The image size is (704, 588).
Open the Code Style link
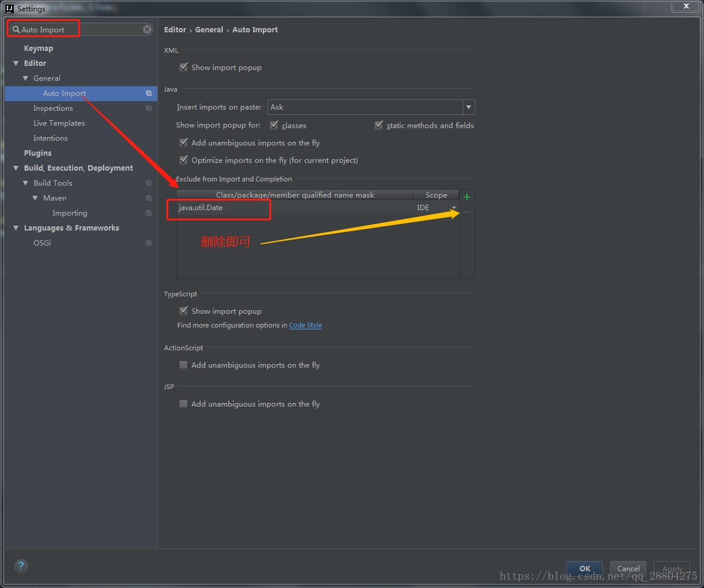(305, 325)
